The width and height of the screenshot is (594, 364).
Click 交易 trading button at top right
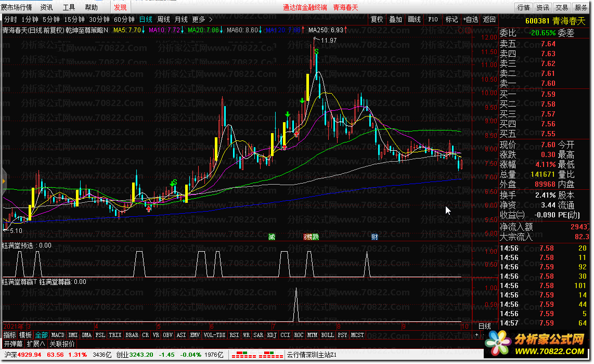pyautogui.click(x=562, y=7)
